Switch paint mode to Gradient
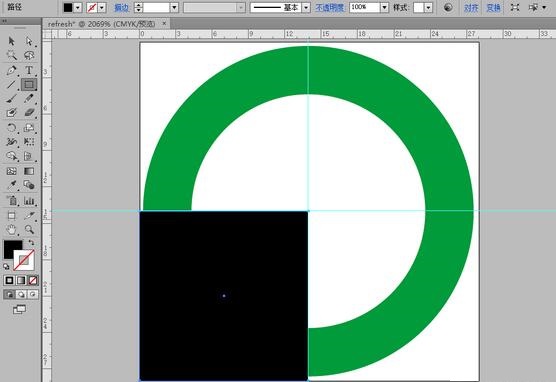 coord(21,281)
